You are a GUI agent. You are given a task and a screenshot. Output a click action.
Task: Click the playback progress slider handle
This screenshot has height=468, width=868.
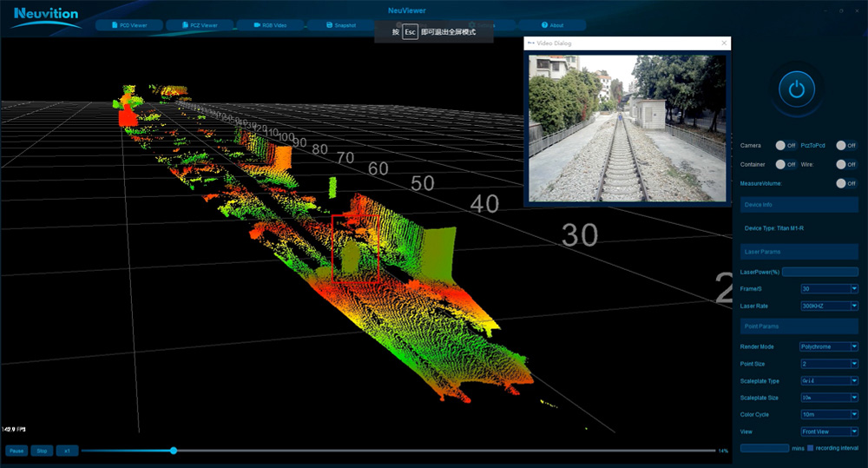click(174, 451)
